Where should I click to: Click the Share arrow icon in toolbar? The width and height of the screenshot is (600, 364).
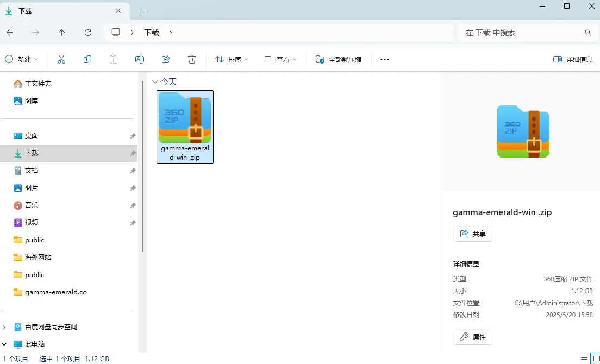point(166,59)
